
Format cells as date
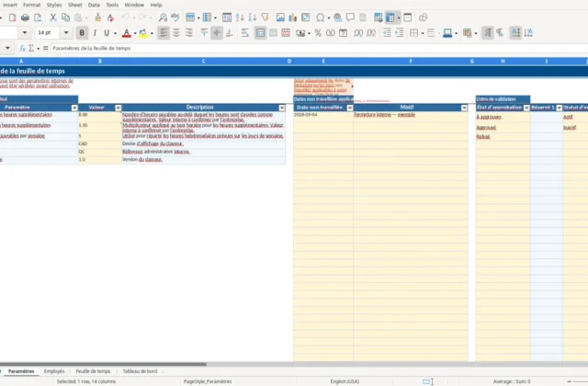pyautogui.click(x=343, y=33)
